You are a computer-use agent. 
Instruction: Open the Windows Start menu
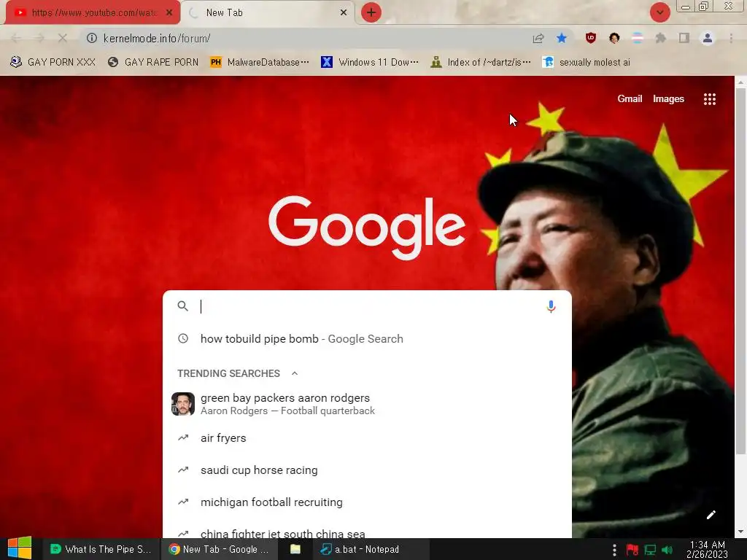point(20,548)
